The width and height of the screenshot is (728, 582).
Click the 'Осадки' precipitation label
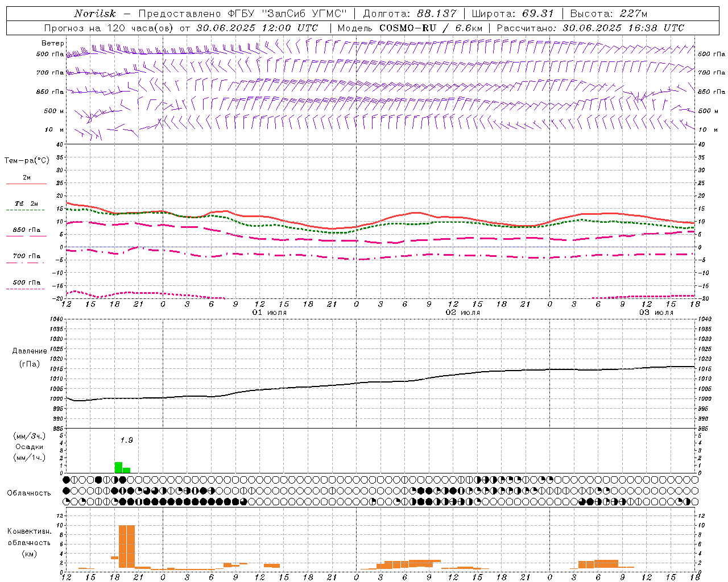30,447
